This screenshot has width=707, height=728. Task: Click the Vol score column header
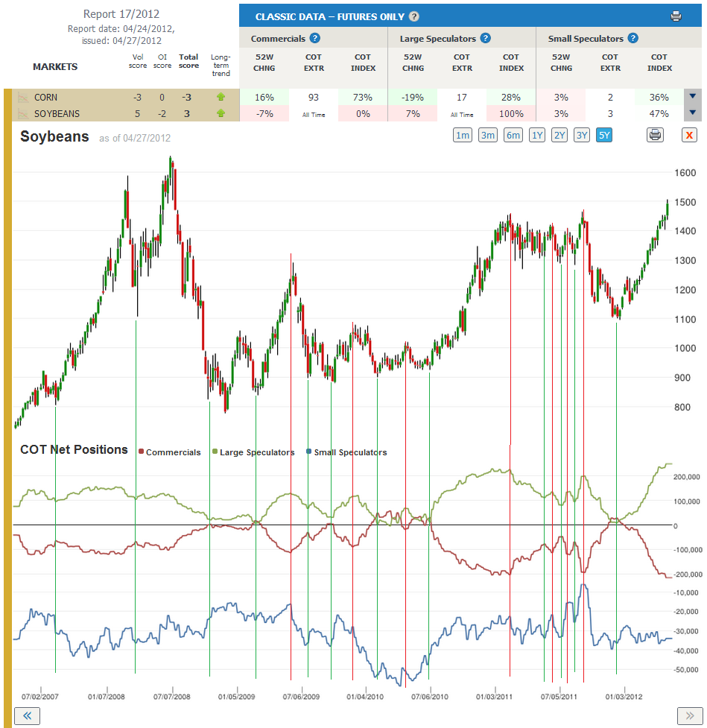point(137,61)
